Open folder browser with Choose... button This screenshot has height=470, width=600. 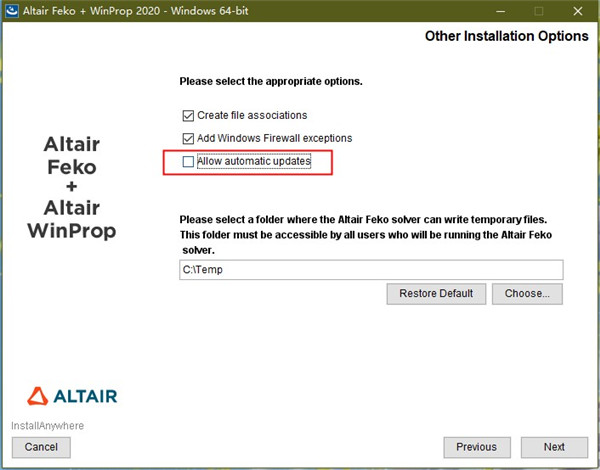click(x=527, y=294)
